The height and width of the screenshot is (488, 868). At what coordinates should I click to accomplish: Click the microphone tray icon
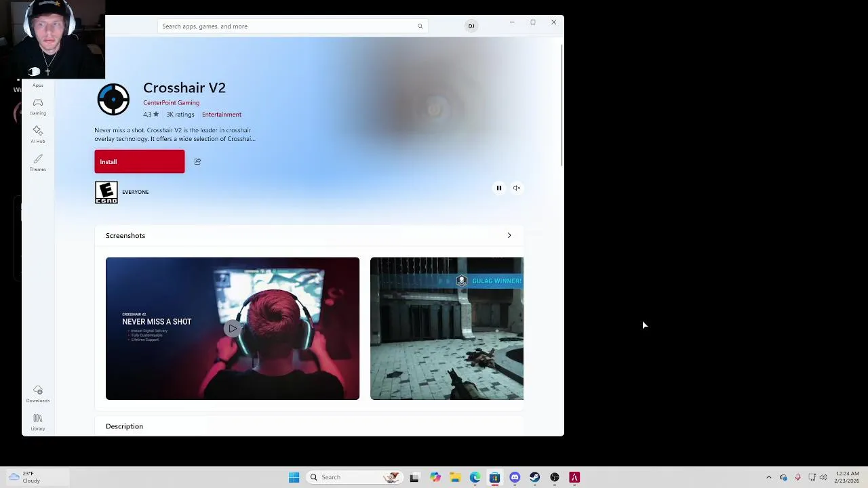coord(797,477)
